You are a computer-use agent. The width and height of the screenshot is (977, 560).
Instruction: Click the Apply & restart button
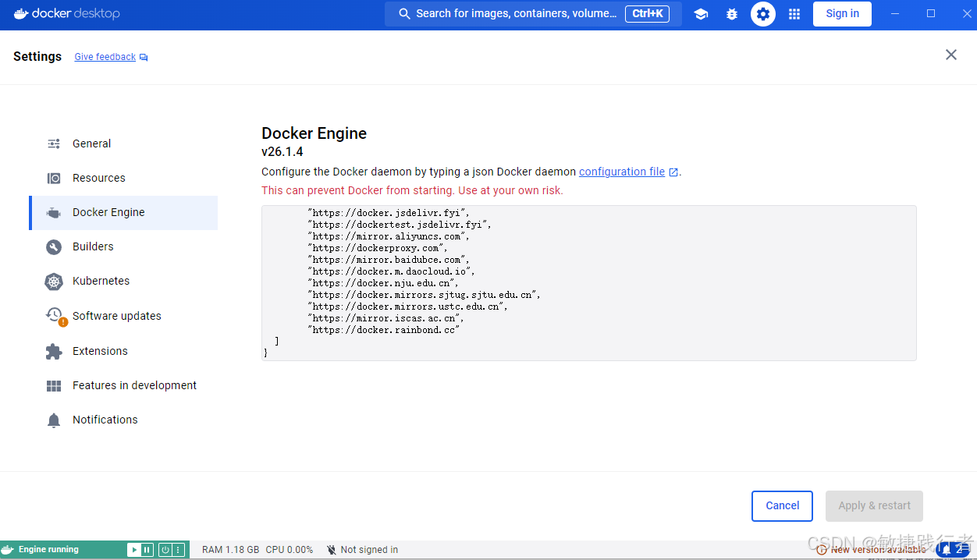click(x=874, y=505)
